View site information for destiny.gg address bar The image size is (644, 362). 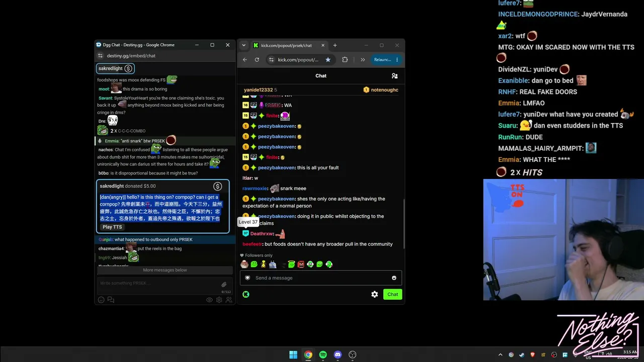(100, 56)
